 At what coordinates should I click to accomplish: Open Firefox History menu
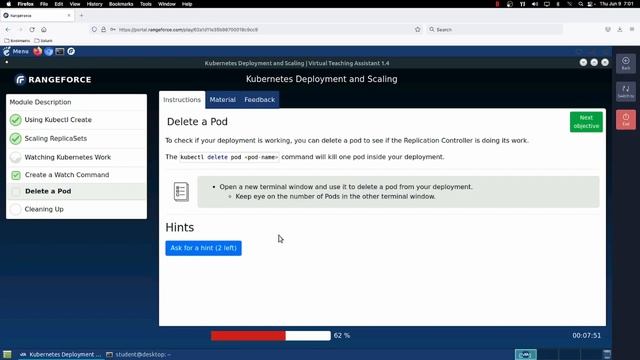(x=94, y=4)
